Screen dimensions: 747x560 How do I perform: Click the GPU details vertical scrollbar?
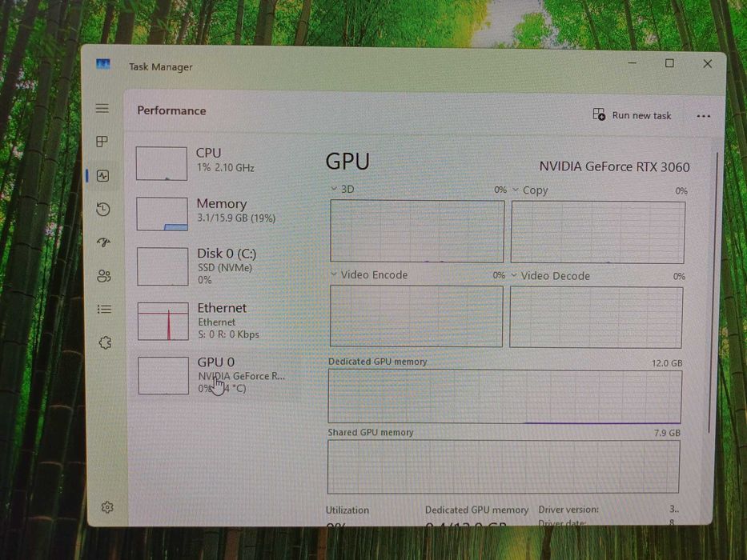click(713, 293)
